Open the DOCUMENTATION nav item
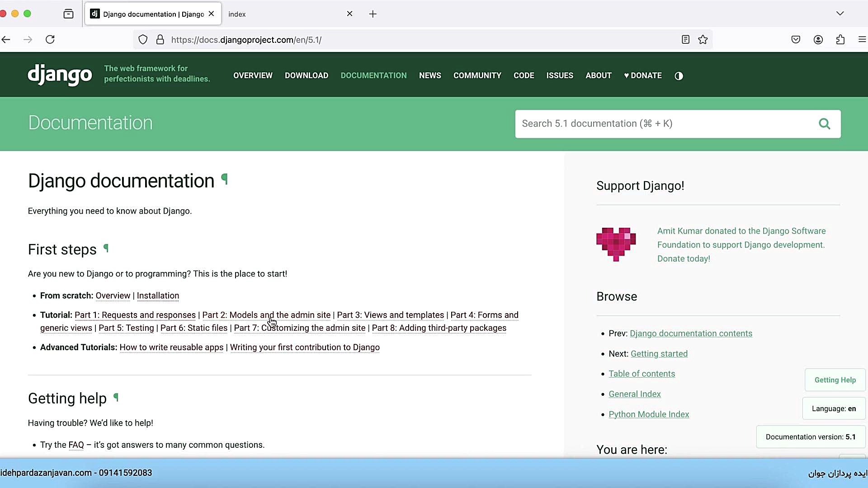868x488 pixels. point(373,75)
